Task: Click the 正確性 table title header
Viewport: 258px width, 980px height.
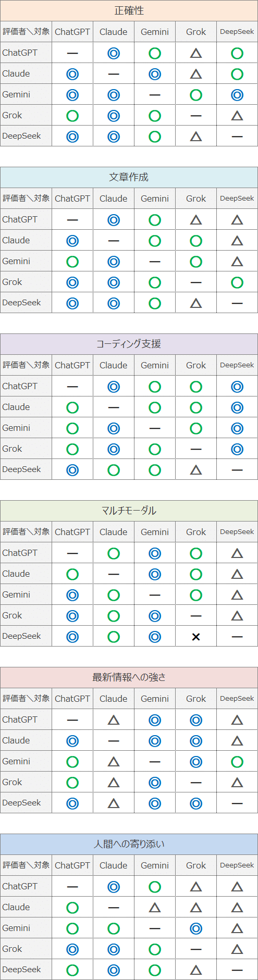Action: coord(129,10)
